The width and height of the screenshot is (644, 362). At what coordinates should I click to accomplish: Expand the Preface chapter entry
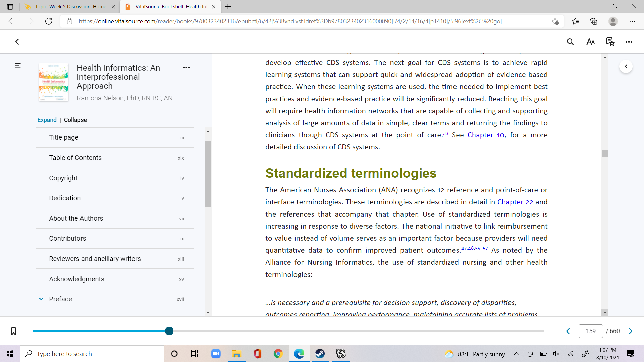(x=41, y=299)
